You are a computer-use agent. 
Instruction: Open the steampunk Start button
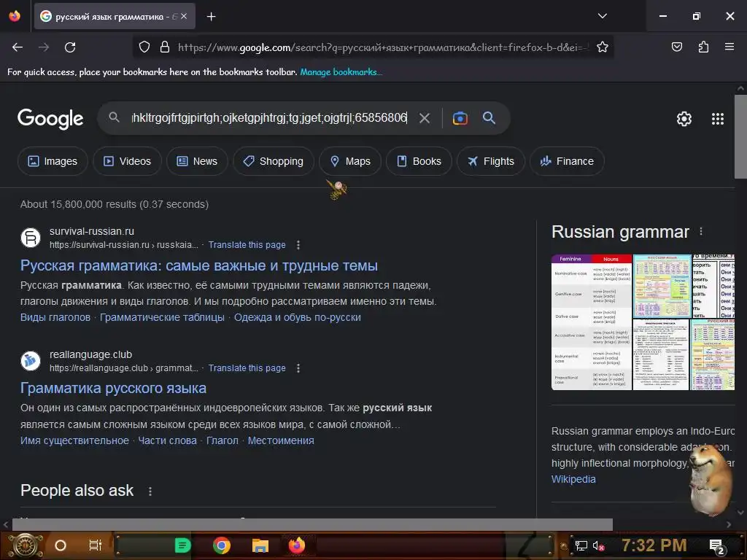point(26,545)
